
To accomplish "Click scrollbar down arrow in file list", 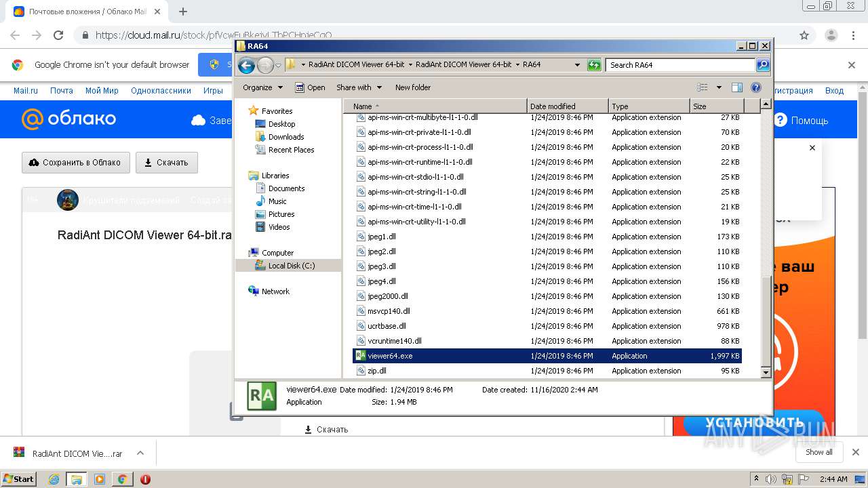I will pyautogui.click(x=766, y=373).
